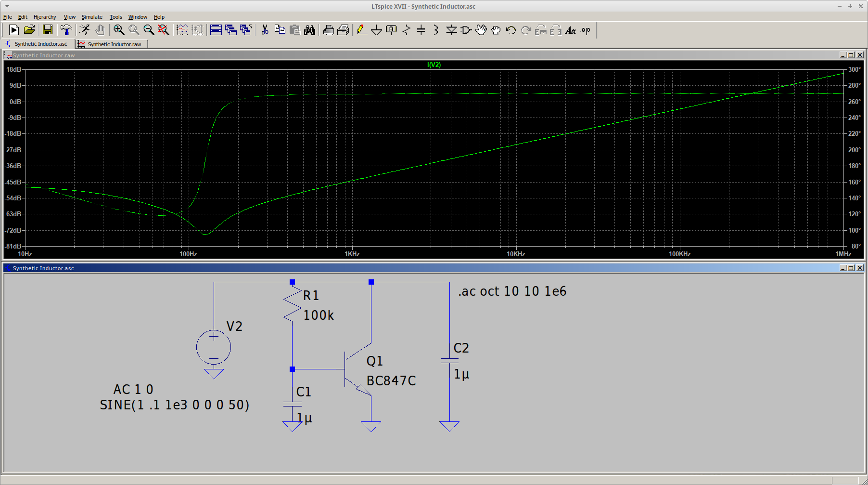Open the Edit menu
Screen dimensions: 868x485
coord(23,17)
